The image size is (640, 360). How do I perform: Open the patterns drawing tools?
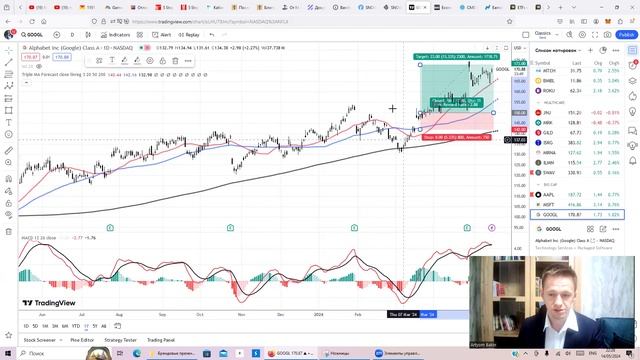tap(9, 86)
